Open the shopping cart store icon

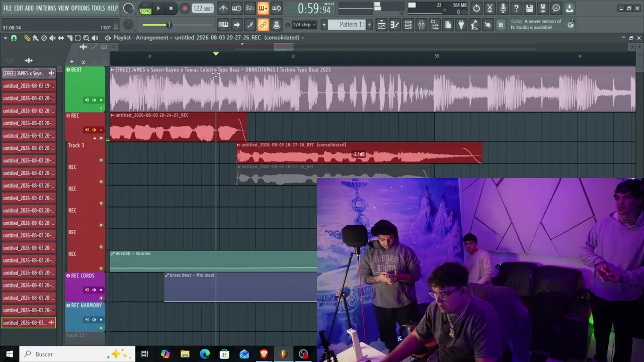501,25
